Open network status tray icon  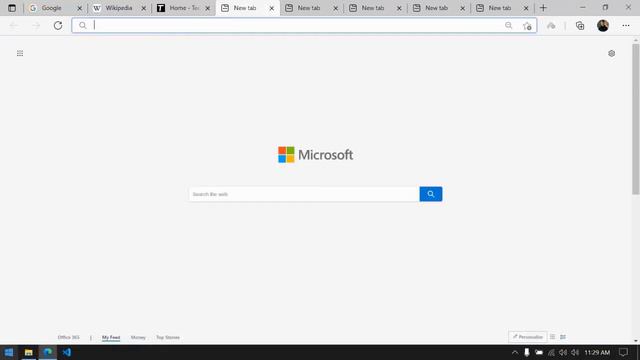click(x=551, y=352)
